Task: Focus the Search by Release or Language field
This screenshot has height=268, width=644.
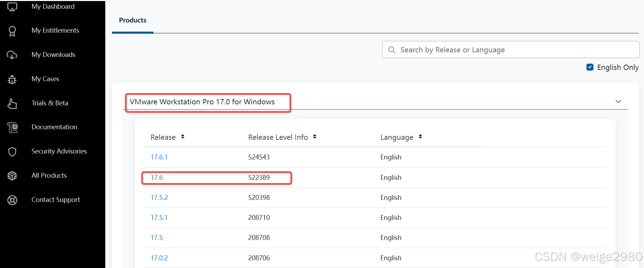Action: pyautogui.click(x=510, y=50)
